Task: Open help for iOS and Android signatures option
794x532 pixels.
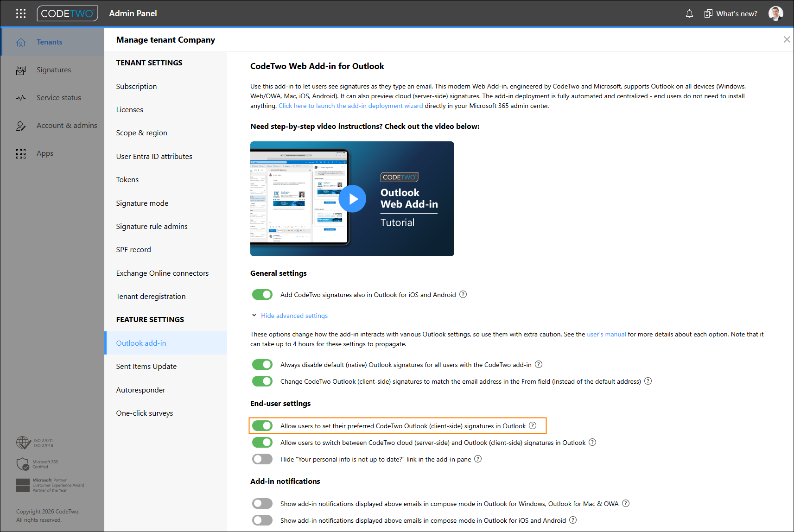Action: click(463, 294)
